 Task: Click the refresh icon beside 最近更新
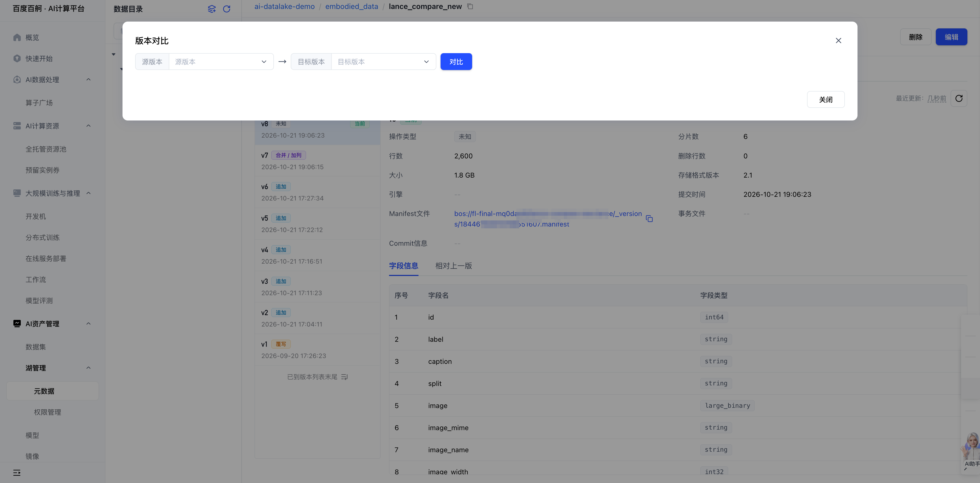[x=959, y=99]
